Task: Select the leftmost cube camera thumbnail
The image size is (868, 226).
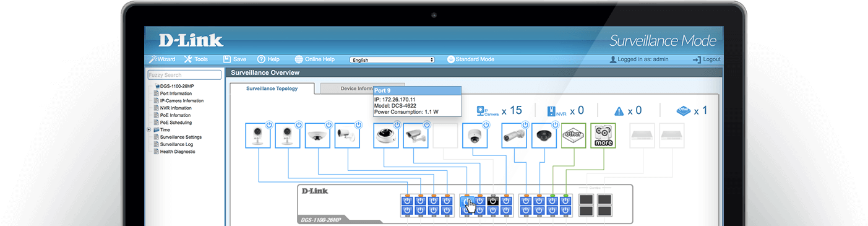Action: pos(258,136)
